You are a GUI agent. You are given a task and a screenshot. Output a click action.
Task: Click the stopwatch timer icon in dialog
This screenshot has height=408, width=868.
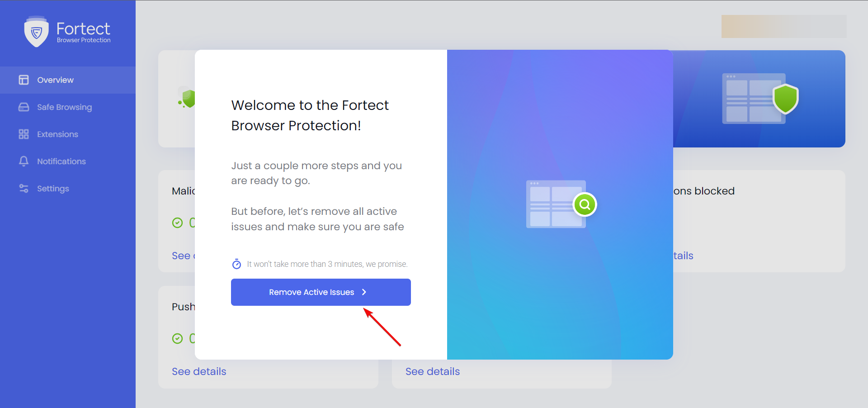[236, 264]
